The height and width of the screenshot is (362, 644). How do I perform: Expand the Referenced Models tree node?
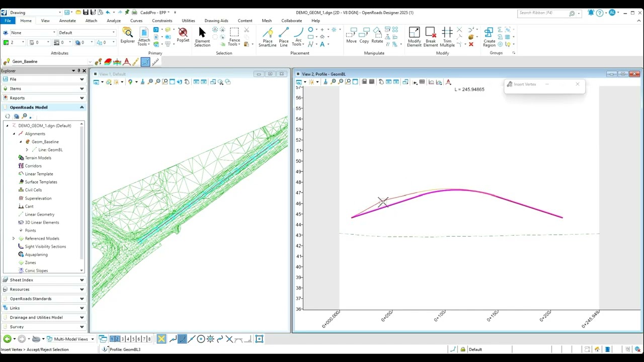point(14,238)
